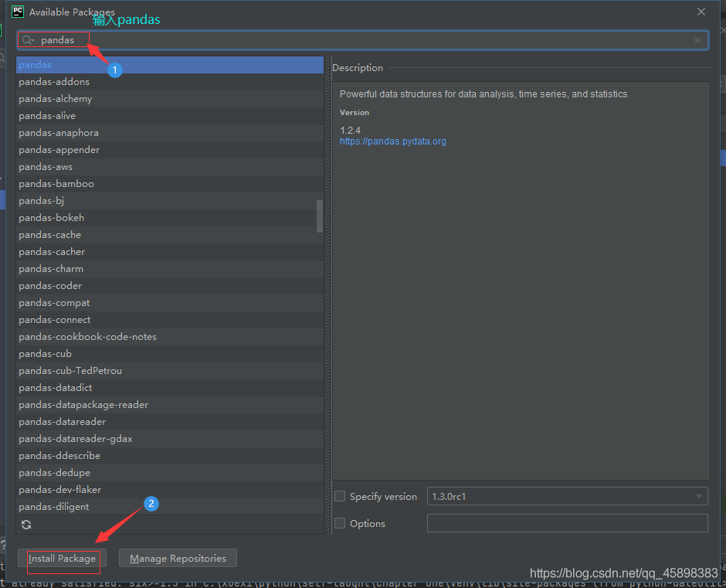Click the Manage Repositories button
Viewport: 726px width, 588px height.
point(178,558)
